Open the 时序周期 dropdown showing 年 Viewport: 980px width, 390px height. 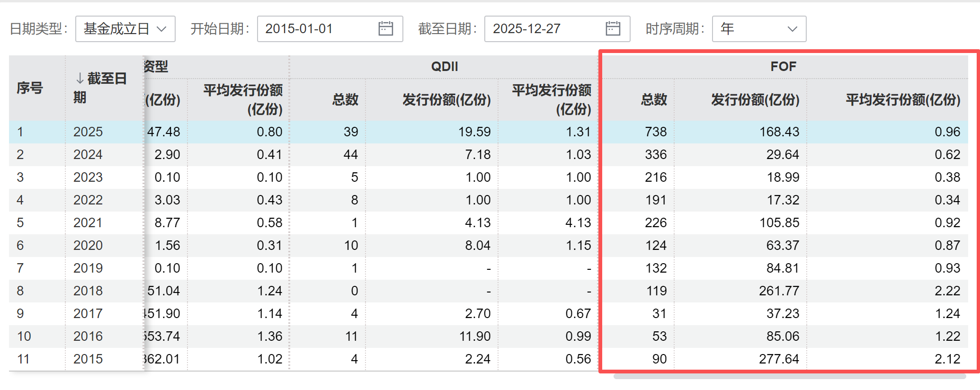758,29
